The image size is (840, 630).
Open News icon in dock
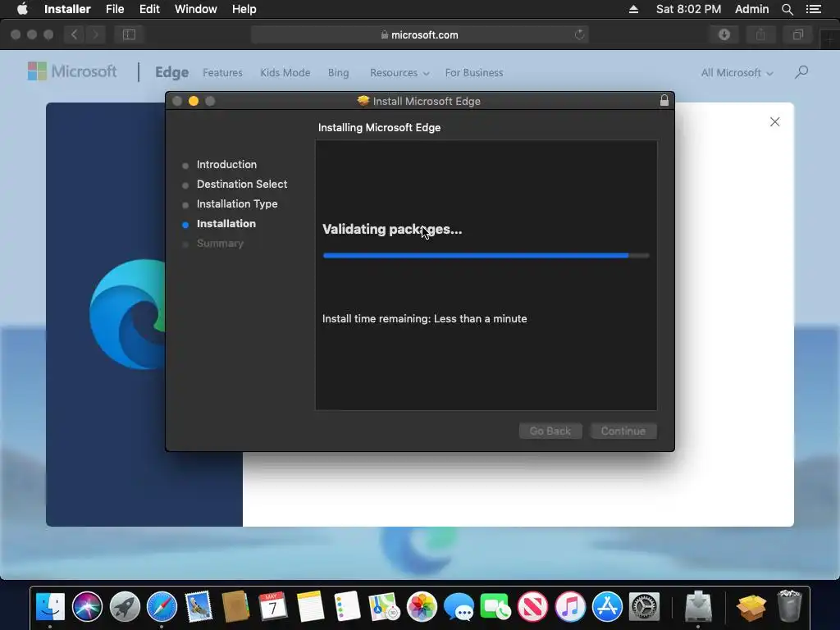click(532, 607)
